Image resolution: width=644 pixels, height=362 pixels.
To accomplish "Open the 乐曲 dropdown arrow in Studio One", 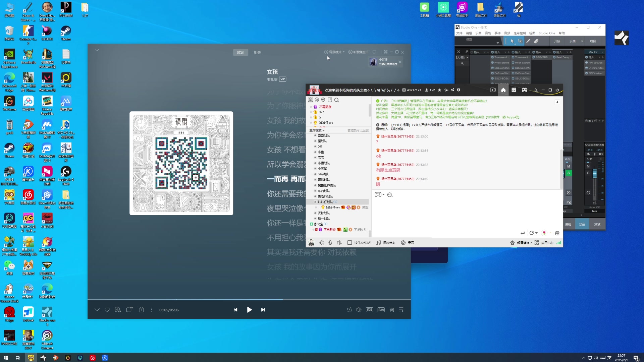I will [x=582, y=41].
